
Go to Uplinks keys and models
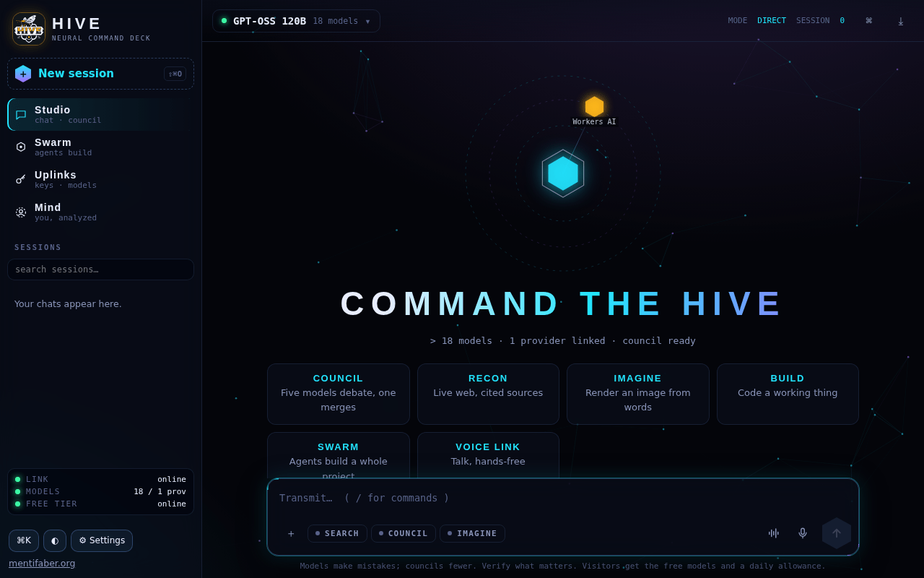(x=100, y=179)
